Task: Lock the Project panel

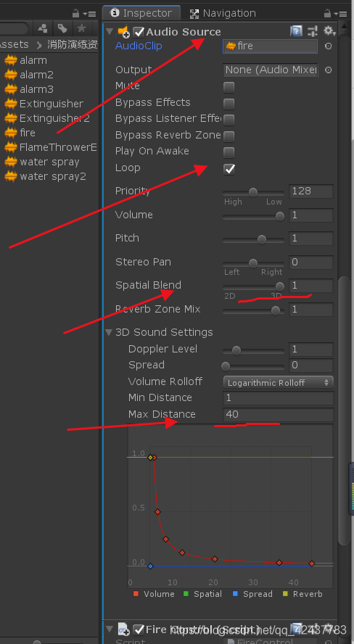Action: coord(75,13)
